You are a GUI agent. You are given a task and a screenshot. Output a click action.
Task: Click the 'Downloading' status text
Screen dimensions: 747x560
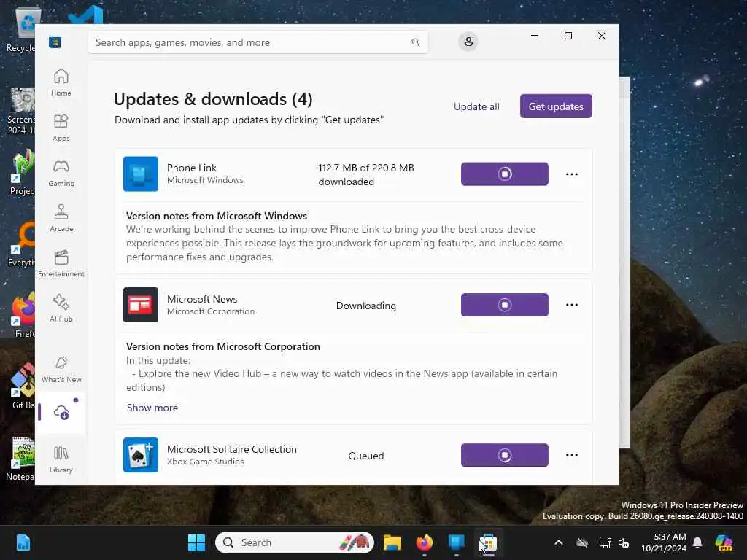coord(366,306)
